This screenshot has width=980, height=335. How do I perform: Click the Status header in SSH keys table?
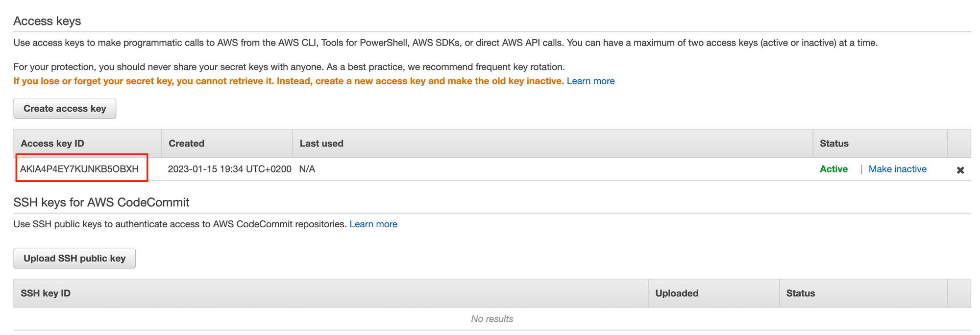click(x=800, y=293)
